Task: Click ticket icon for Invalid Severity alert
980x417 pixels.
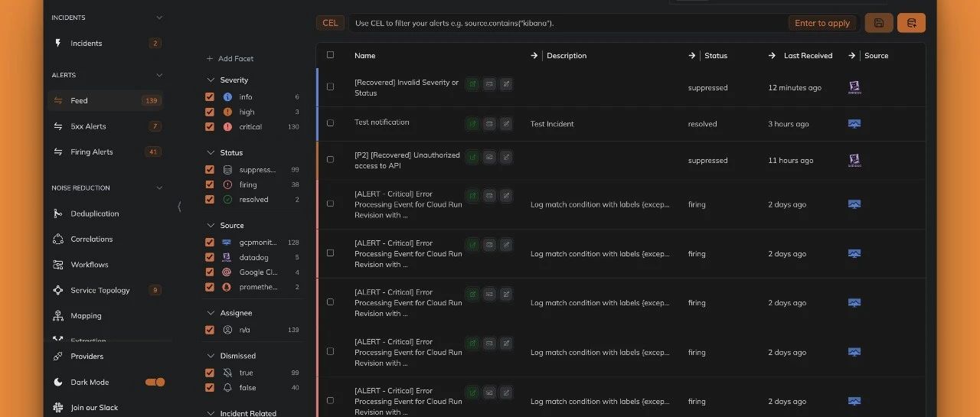Action: (x=489, y=84)
